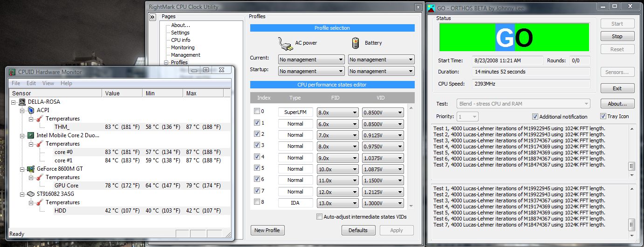Click the CPUID Hardware Monitor title bar icon
Viewport: 644px width, 247px height.
click(12, 72)
